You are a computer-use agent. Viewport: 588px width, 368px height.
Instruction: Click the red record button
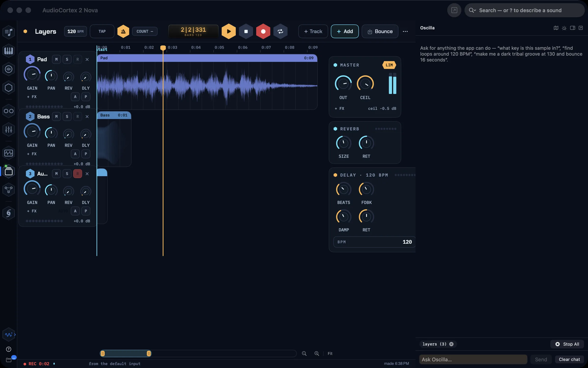click(x=263, y=31)
